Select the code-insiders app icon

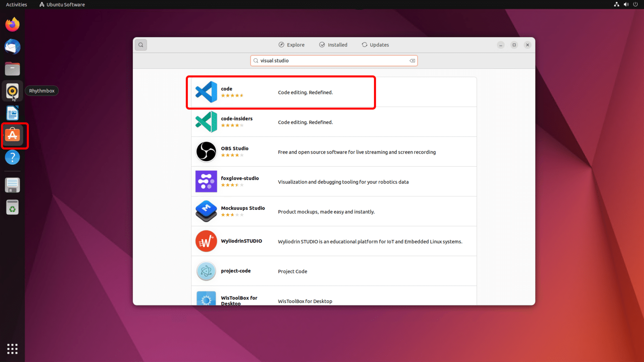(x=206, y=122)
